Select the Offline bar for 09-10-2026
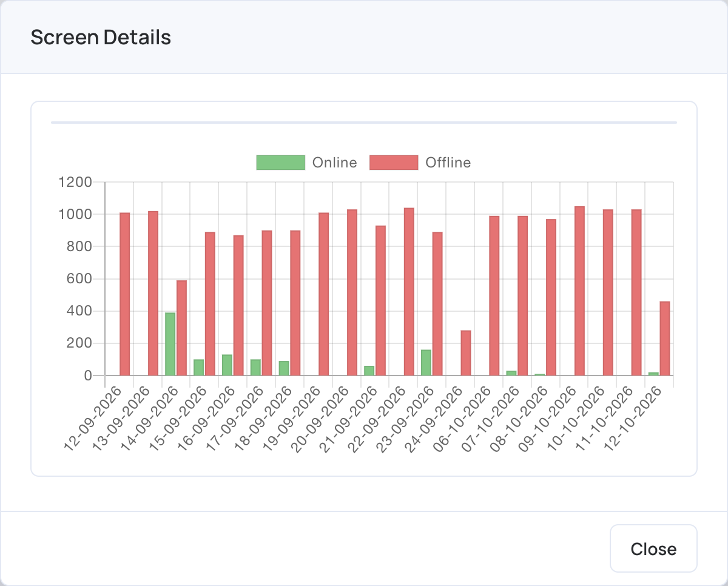This screenshot has width=728, height=586. (x=579, y=291)
